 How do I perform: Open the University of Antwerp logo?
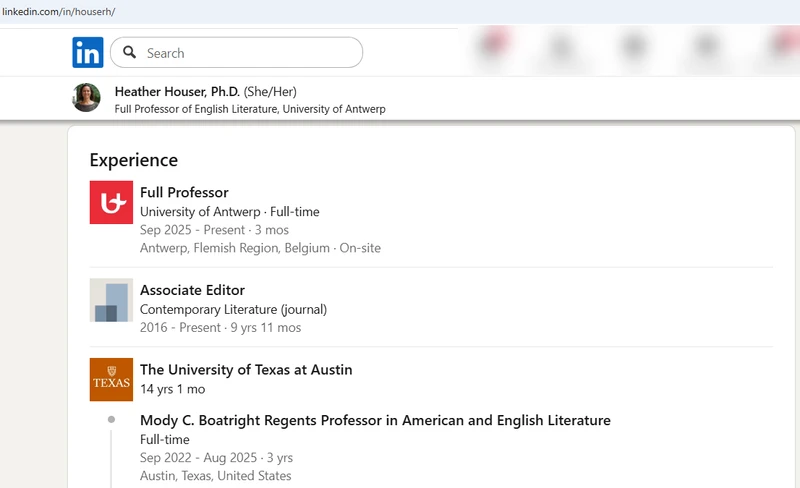pyautogui.click(x=111, y=202)
